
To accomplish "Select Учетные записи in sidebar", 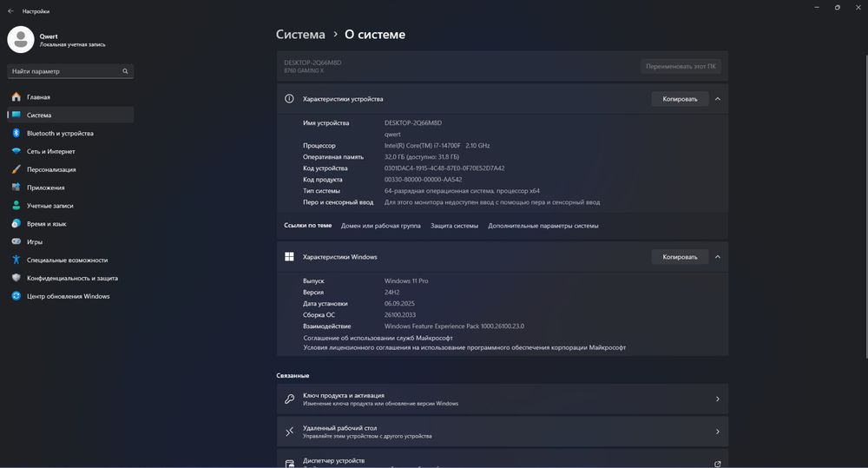I will click(x=70, y=206).
